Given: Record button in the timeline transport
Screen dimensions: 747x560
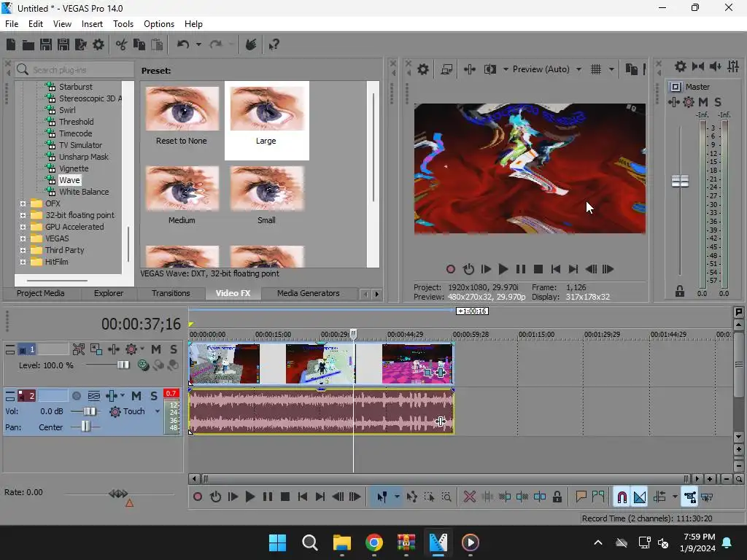Looking at the screenshot, I should [x=198, y=497].
